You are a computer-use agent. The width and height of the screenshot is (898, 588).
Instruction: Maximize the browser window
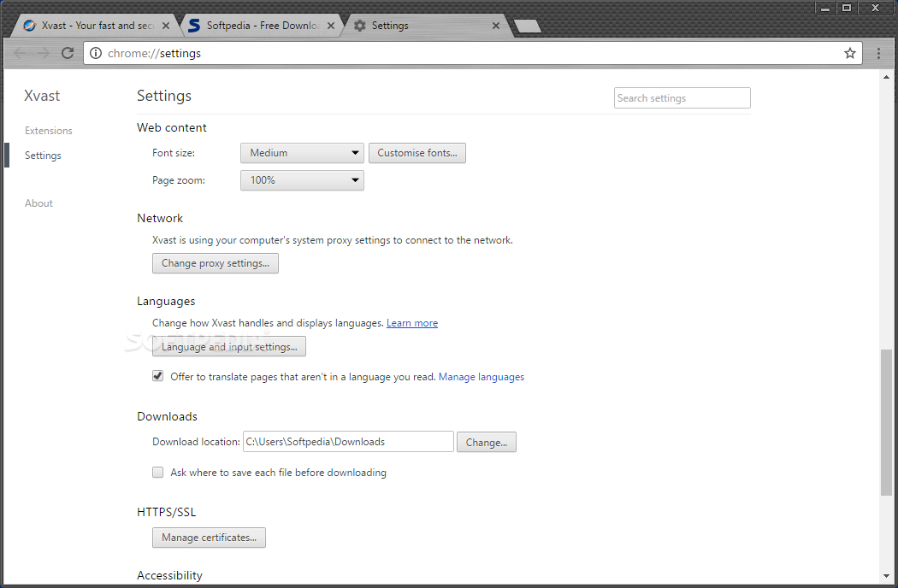847,8
